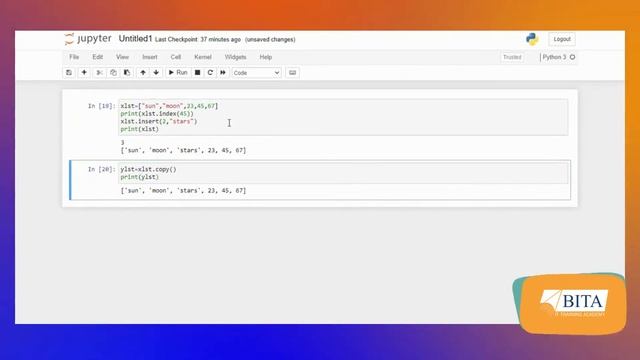
Task: Open the cell type Code dropdown
Action: click(256, 73)
